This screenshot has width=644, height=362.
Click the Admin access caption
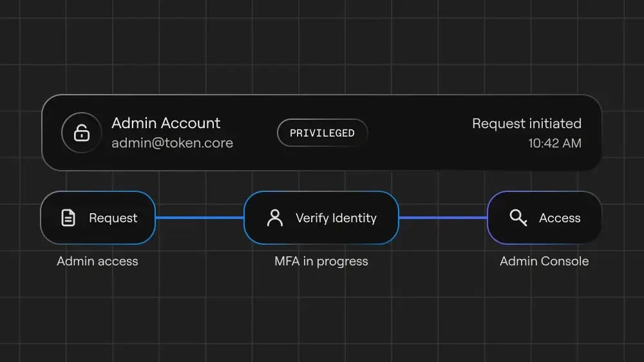point(97,261)
